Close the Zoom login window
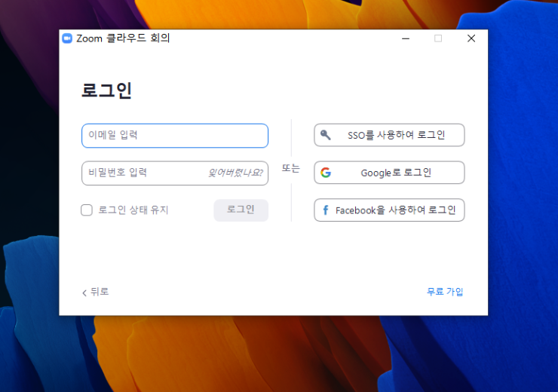Screen dimensions: 558x392 tap(471, 38)
